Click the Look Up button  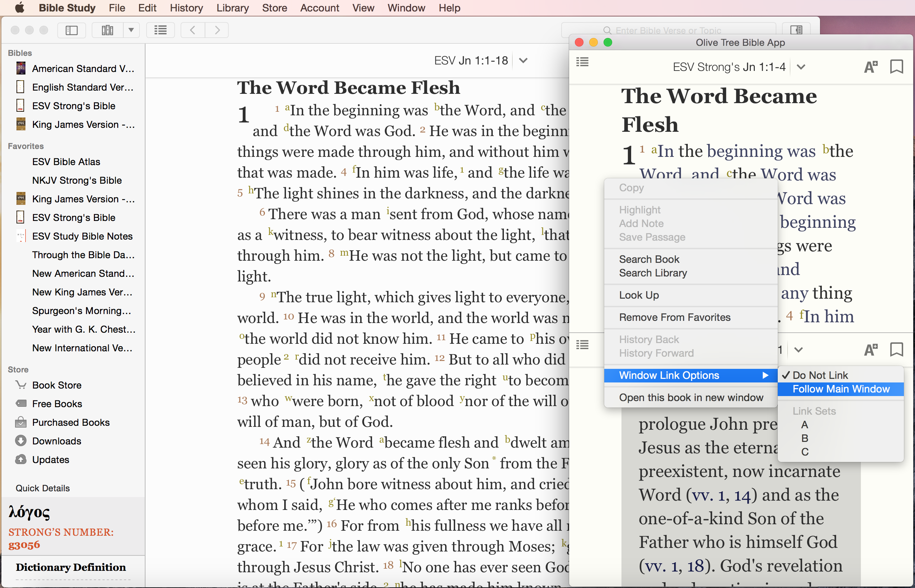638,295
